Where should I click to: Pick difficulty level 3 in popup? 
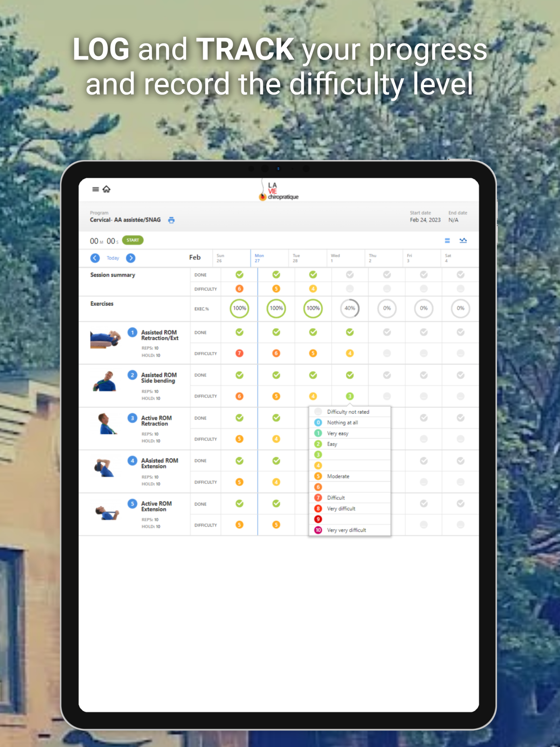click(x=350, y=454)
